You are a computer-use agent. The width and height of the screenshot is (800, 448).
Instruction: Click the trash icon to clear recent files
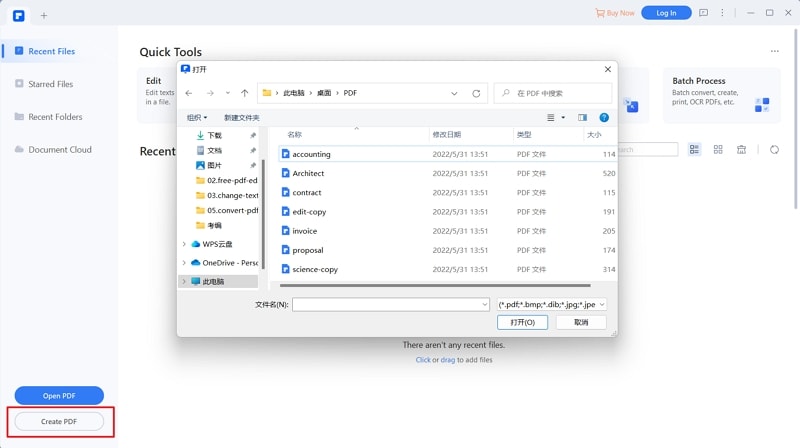point(741,150)
